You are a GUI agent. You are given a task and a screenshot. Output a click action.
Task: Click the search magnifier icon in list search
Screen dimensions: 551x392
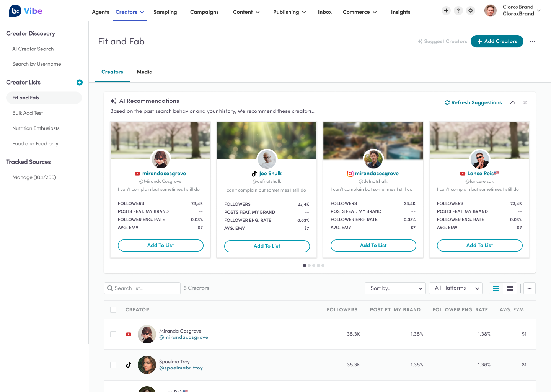[x=110, y=288]
